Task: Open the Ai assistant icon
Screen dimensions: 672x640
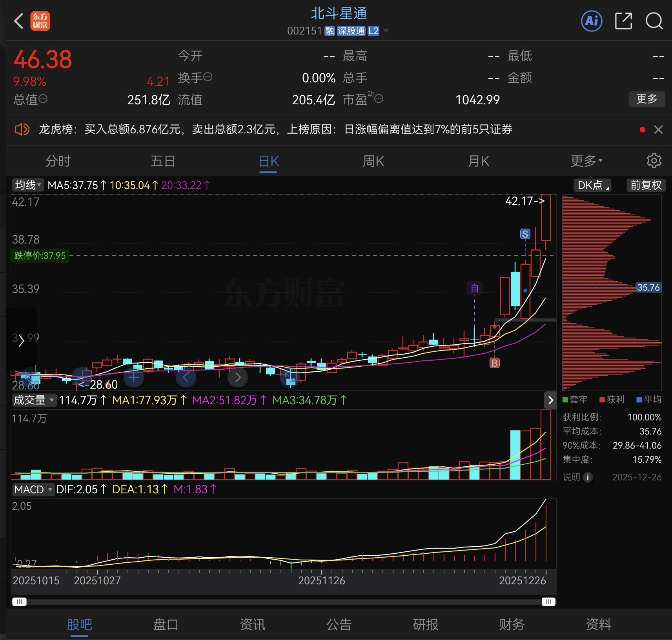Action: (x=591, y=21)
